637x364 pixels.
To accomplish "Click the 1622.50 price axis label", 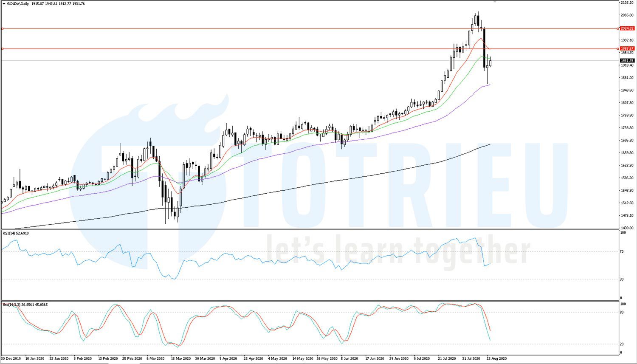I will tap(627, 166).
